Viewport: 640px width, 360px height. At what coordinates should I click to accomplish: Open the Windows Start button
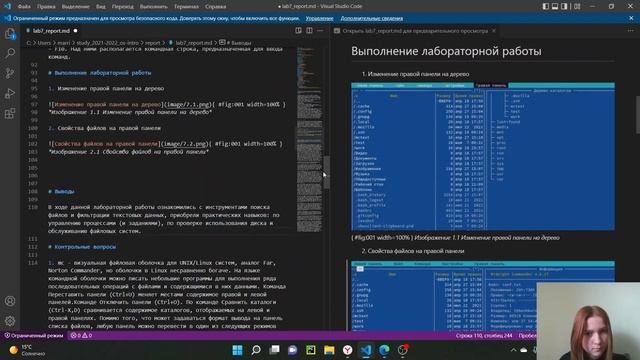click(x=237, y=350)
